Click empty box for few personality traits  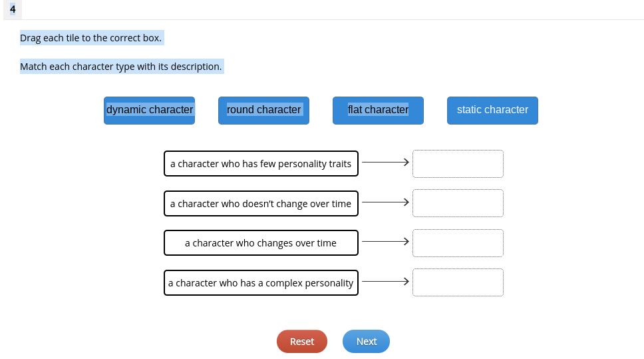(x=458, y=164)
